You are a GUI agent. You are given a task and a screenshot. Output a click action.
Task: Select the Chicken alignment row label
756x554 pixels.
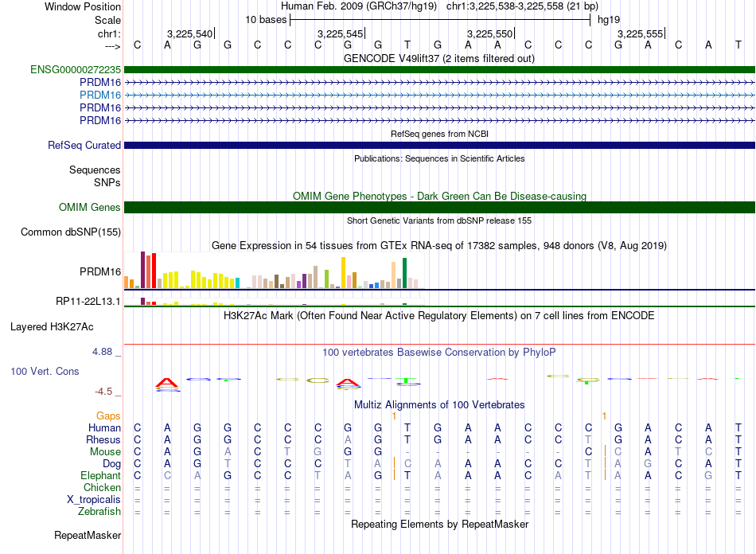(x=102, y=487)
